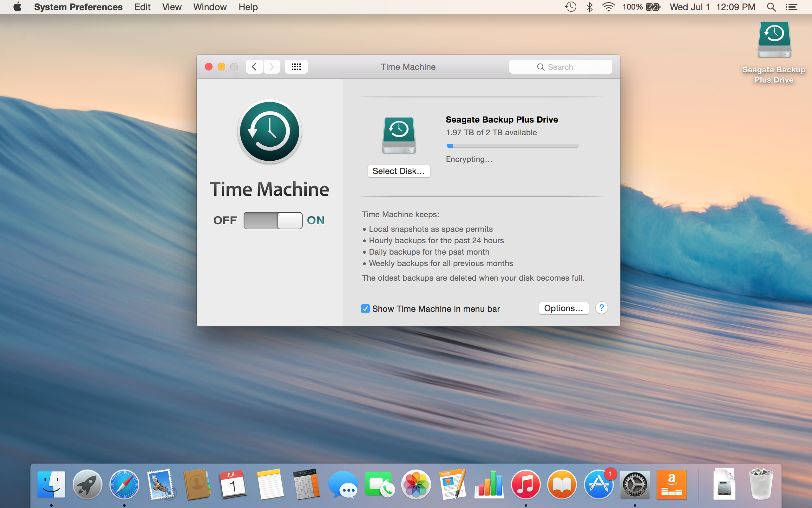Click "Hourly backups for the past 24 hours"

[x=436, y=241]
